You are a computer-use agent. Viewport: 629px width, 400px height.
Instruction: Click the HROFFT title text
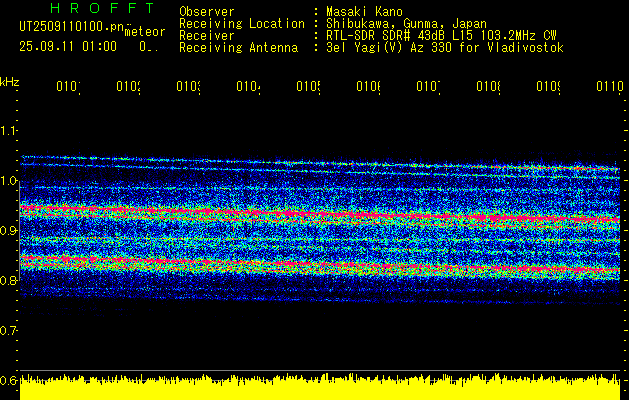(x=103, y=8)
